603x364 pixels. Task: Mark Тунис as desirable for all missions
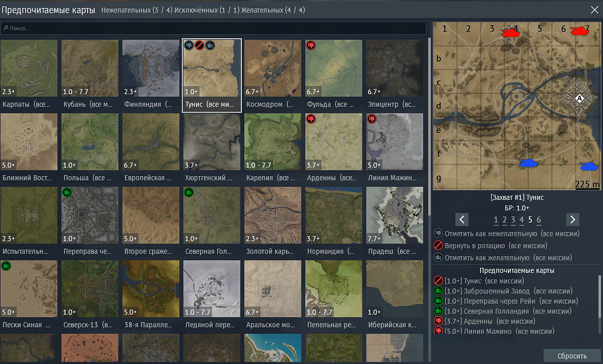[x=503, y=257]
